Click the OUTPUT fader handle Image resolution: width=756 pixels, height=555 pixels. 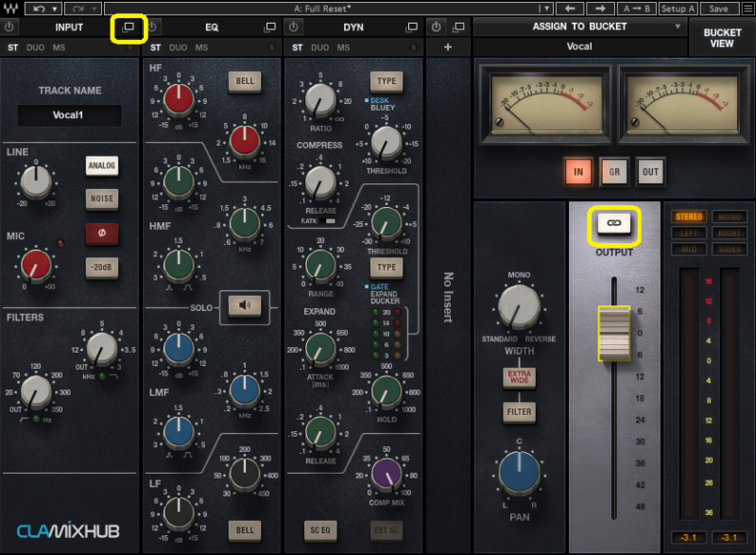click(x=613, y=333)
